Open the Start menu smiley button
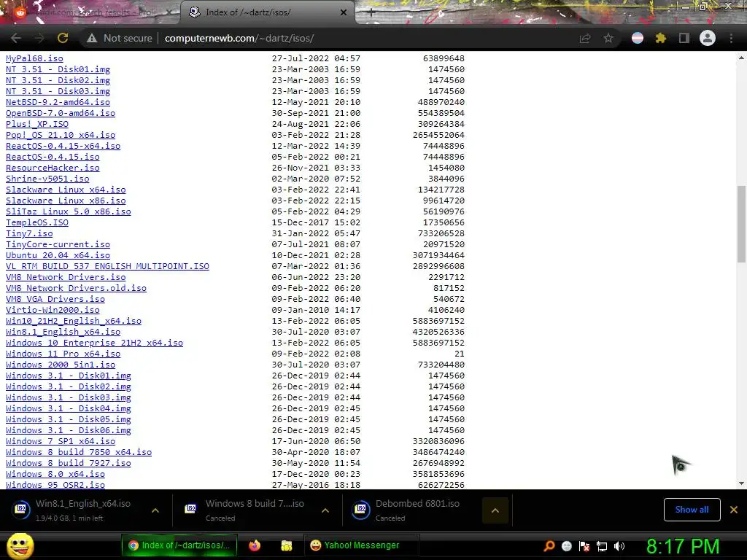 (x=20, y=545)
